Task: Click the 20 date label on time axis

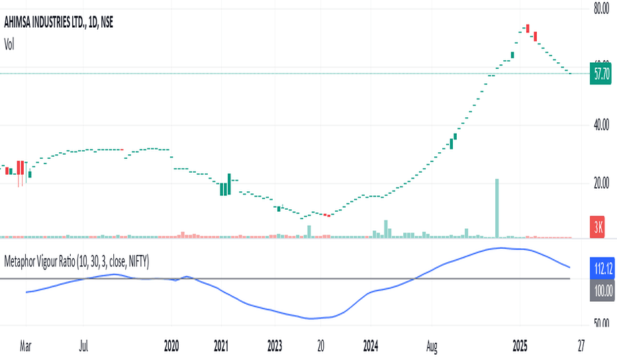Action: [320, 346]
